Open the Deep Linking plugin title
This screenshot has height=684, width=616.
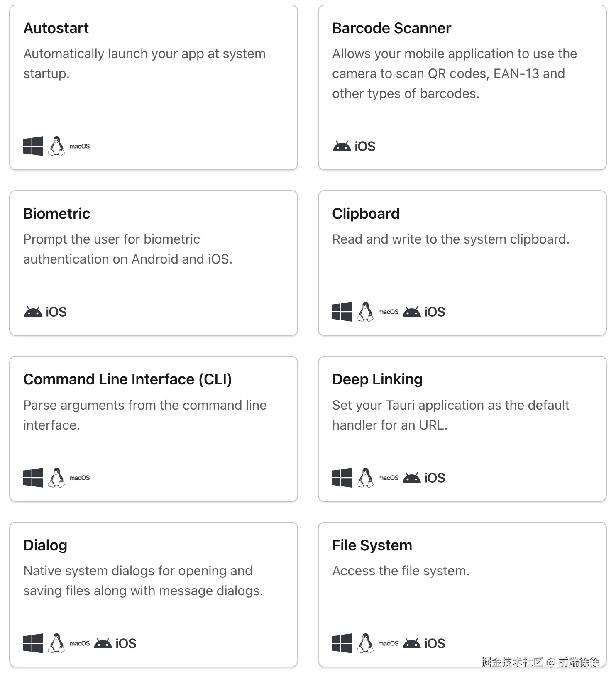(x=377, y=379)
